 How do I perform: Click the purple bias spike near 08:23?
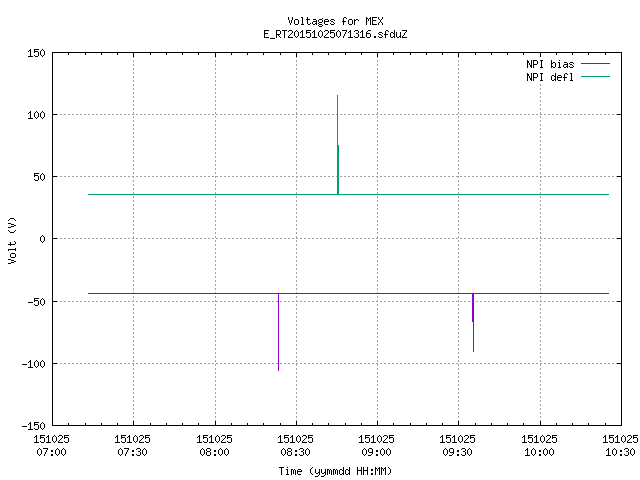click(278, 333)
